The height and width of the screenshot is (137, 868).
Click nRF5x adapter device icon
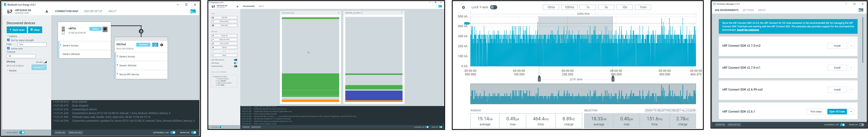pyautogui.click(x=63, y=30)
